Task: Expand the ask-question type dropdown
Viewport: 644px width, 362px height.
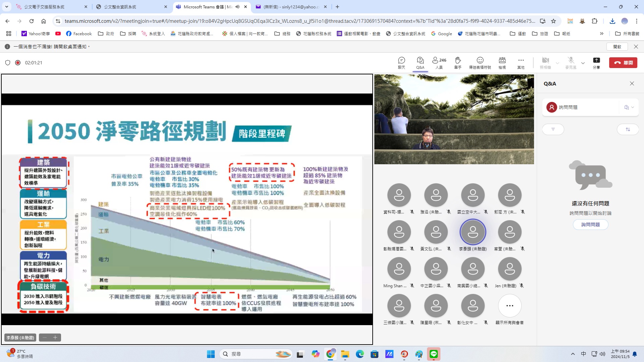Action: [629, 107]
